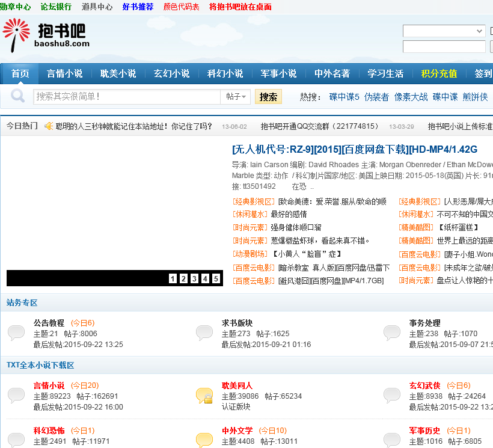
Task: Select slideshow page 4
Action: tap(205, 278)
